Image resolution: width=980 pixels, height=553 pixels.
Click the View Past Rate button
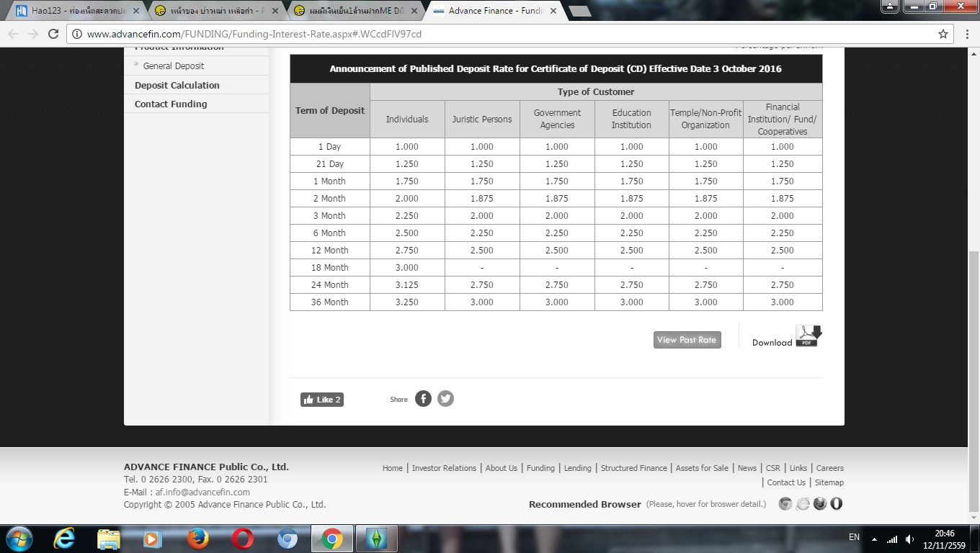[687, 340]
